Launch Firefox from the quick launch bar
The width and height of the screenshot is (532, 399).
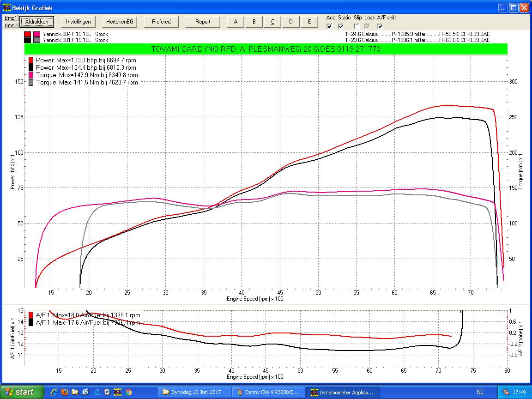coord(65,392)
